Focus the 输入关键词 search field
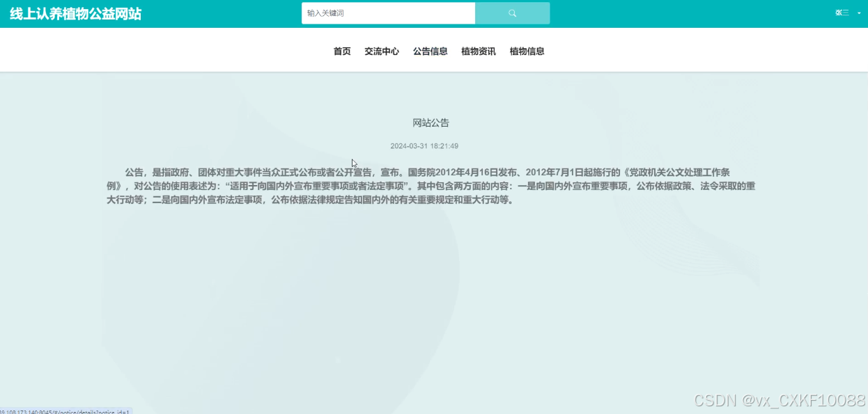Viewport: 868px width, 414px height. click(388, 13)
